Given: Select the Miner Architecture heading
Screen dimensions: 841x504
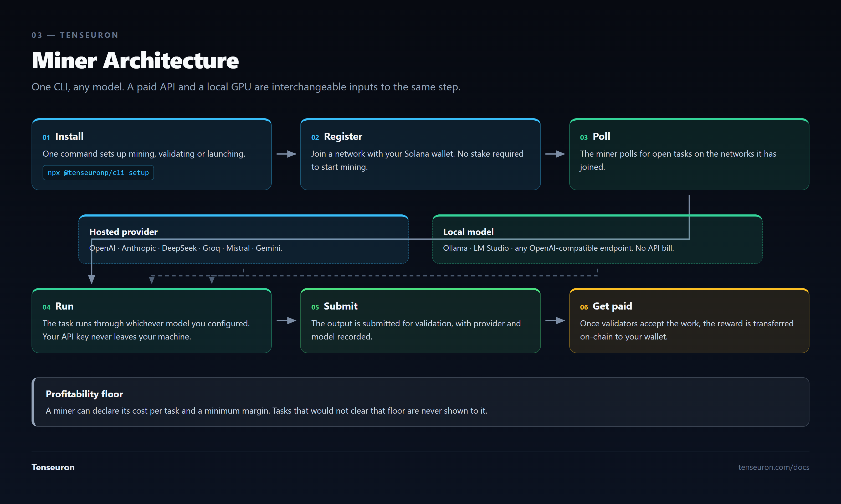Looking at the screenshot, I should 135,60.
